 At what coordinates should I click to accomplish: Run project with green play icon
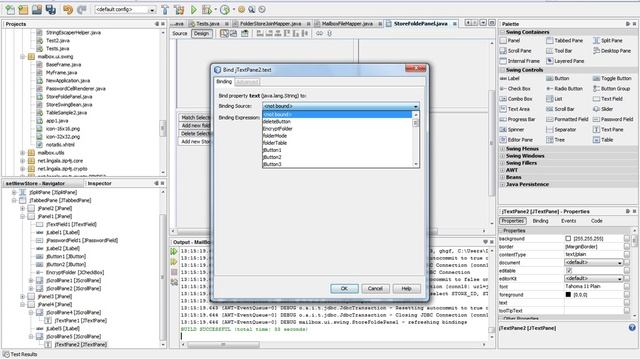[194, 9]
